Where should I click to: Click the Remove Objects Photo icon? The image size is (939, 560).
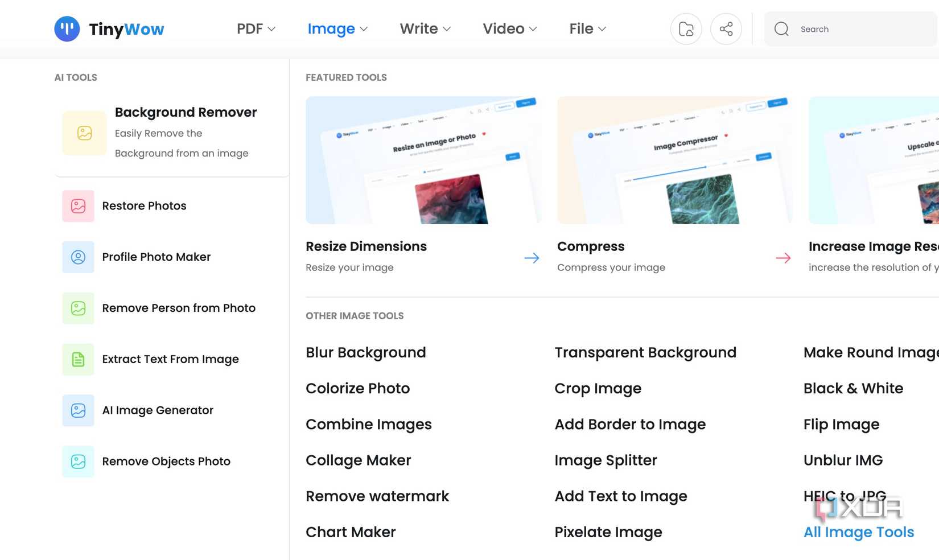[x=78, y=462]
